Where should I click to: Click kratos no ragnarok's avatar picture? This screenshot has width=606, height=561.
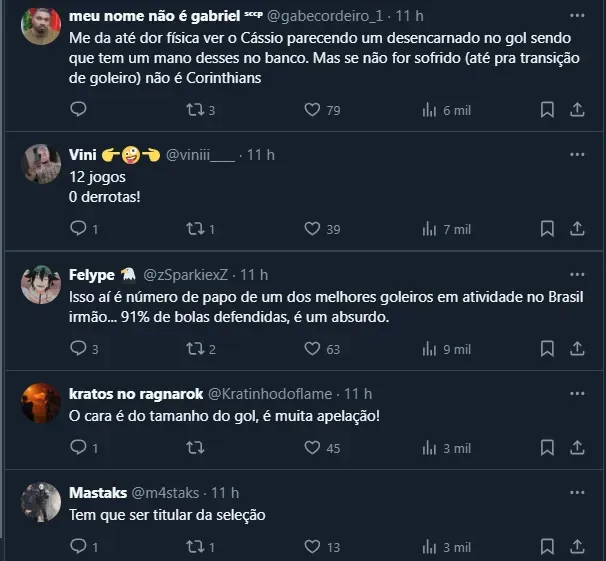click(x=41, y=403)
